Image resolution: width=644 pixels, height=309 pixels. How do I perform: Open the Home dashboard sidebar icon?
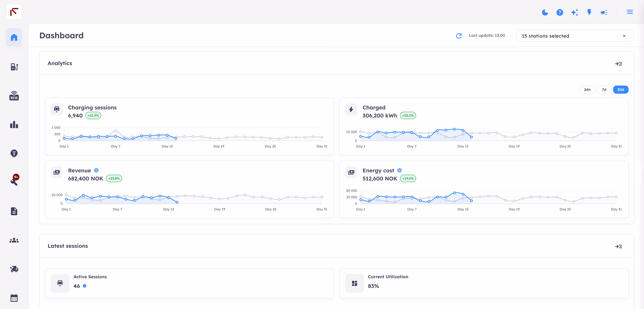pyautogui.click(x=14, y=37)
